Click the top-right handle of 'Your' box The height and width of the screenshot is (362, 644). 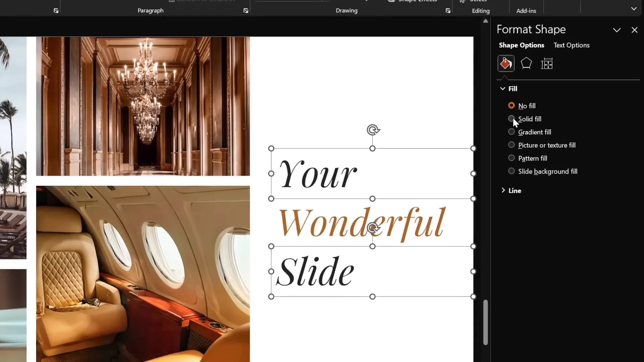[473, 148]
